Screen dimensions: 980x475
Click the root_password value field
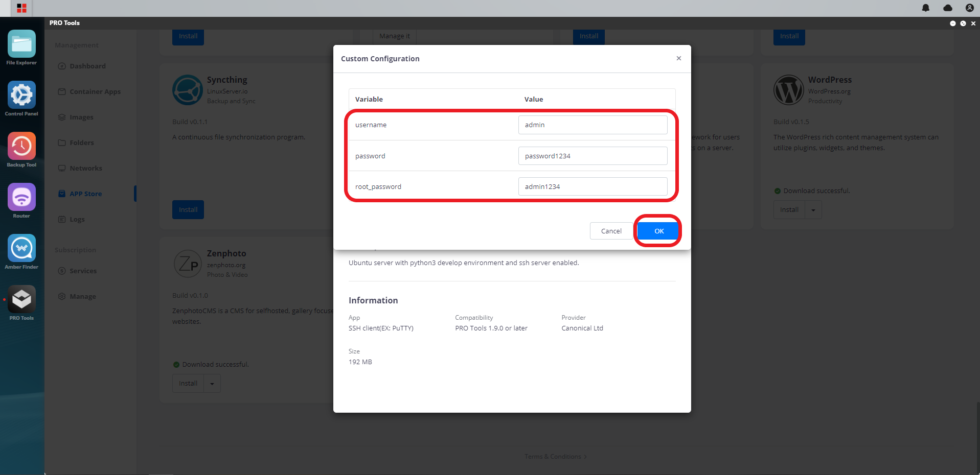coord(593,186)
